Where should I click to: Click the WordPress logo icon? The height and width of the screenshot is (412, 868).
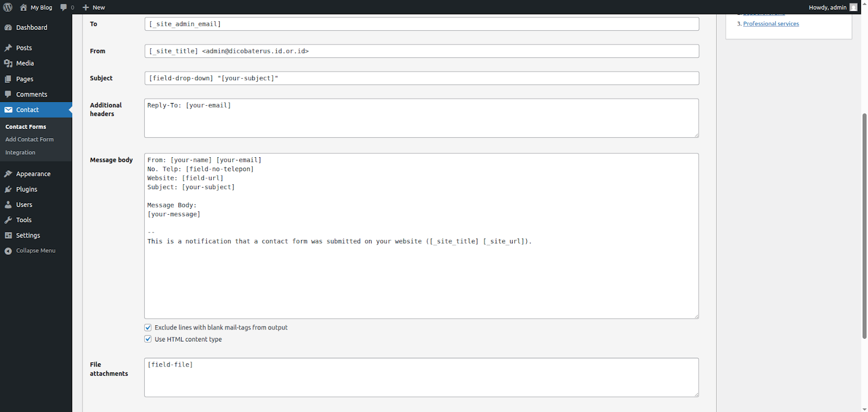pos(8,7)
